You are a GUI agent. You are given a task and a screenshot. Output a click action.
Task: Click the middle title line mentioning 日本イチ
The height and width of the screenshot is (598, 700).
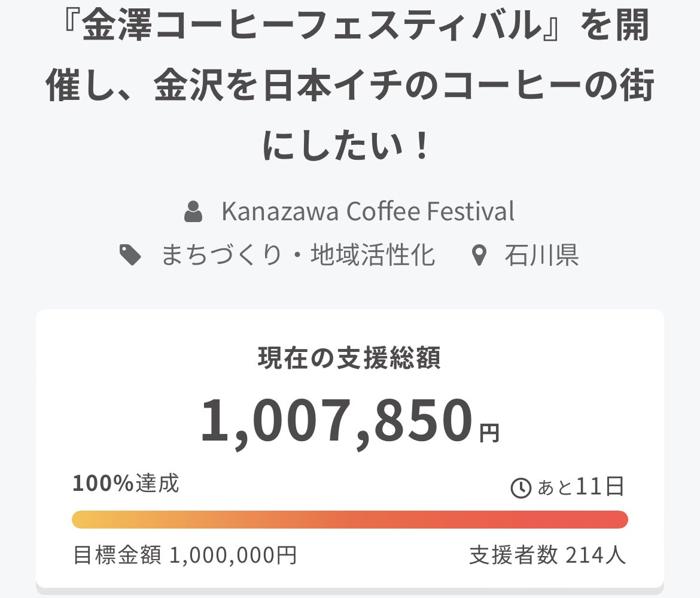pos(350,88)
